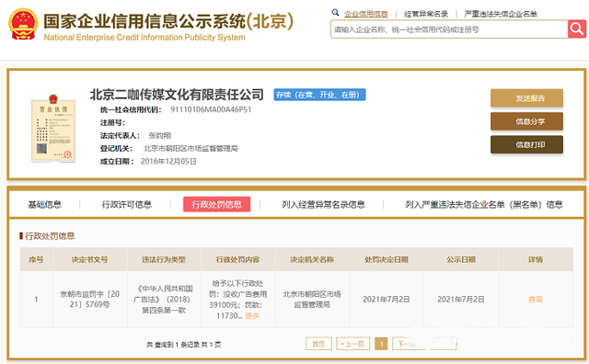Click the 发送报告 button
Viewport: 589px width, 364px height.
pos(526,98)
